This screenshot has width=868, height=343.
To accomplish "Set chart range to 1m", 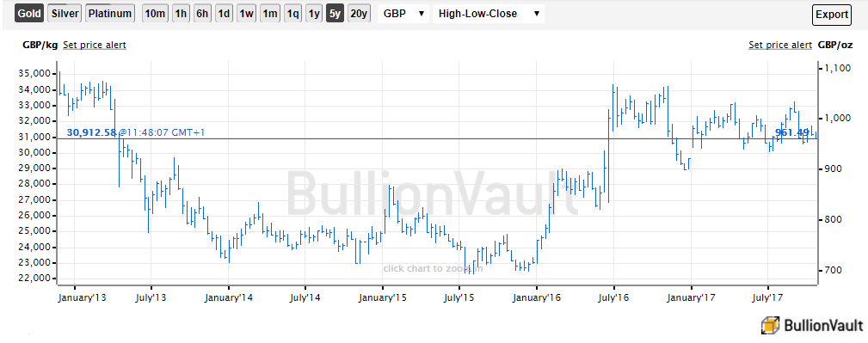I will pos(270,14).
